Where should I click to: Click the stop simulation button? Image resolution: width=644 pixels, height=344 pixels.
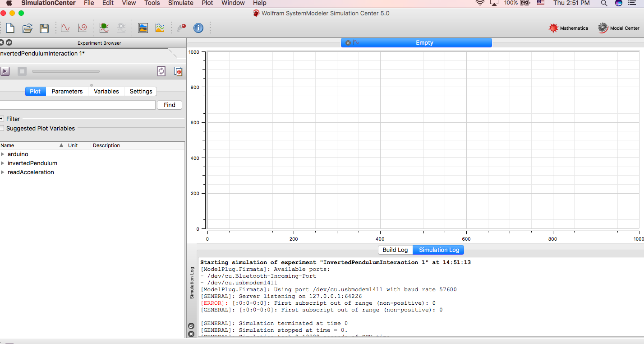click(x=22, y=71)
